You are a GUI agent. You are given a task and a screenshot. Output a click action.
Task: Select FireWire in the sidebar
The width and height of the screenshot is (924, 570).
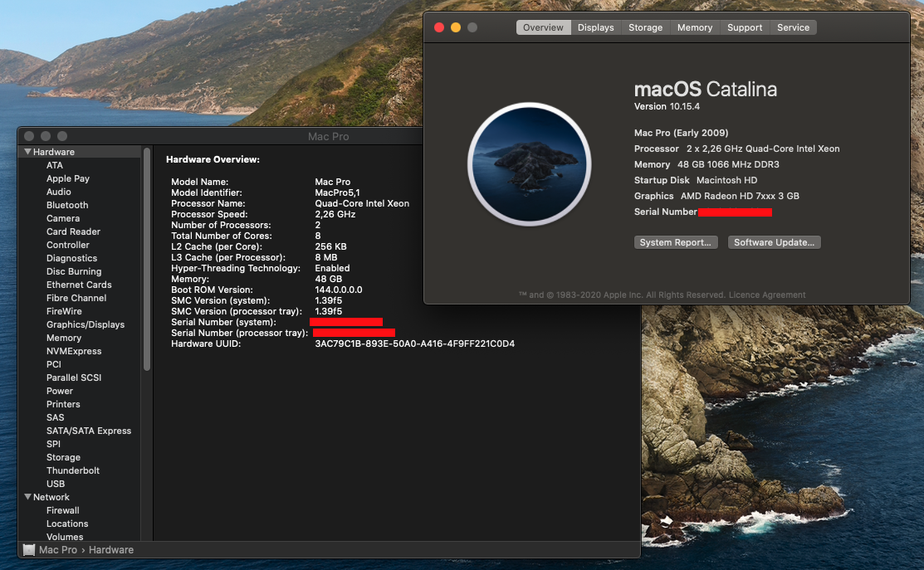point(64,311)
